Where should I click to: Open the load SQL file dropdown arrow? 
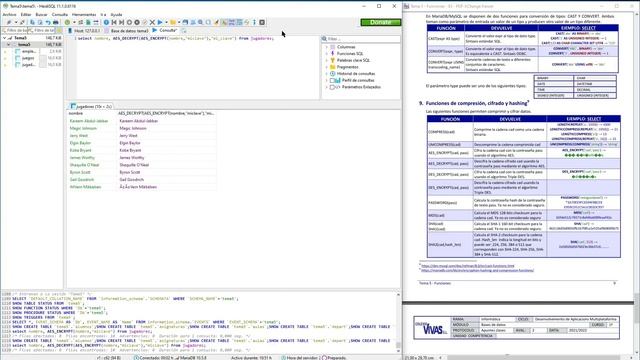[179, 22]
